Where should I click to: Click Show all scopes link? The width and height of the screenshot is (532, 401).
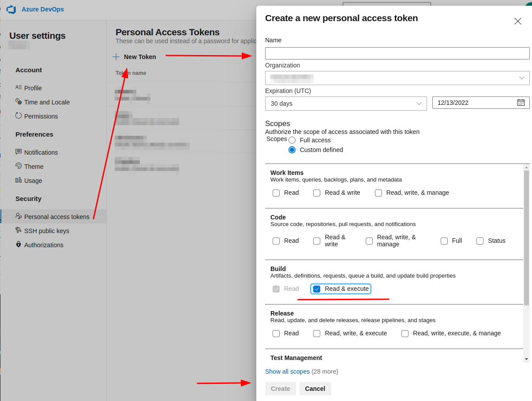(287, 371)
